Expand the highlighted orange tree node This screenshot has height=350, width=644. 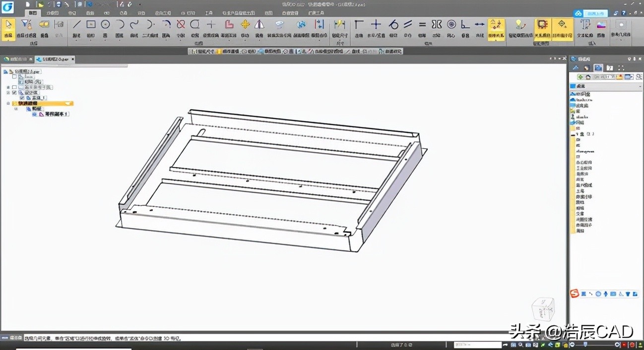click(x=8, y=104)
